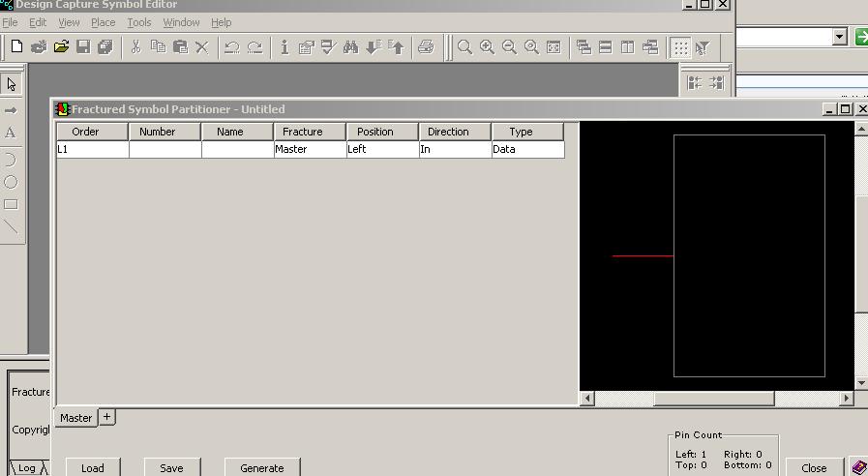This screenshot has width=868, height=476.
Task: Click the Find binoculars icon
Action: 351,47
